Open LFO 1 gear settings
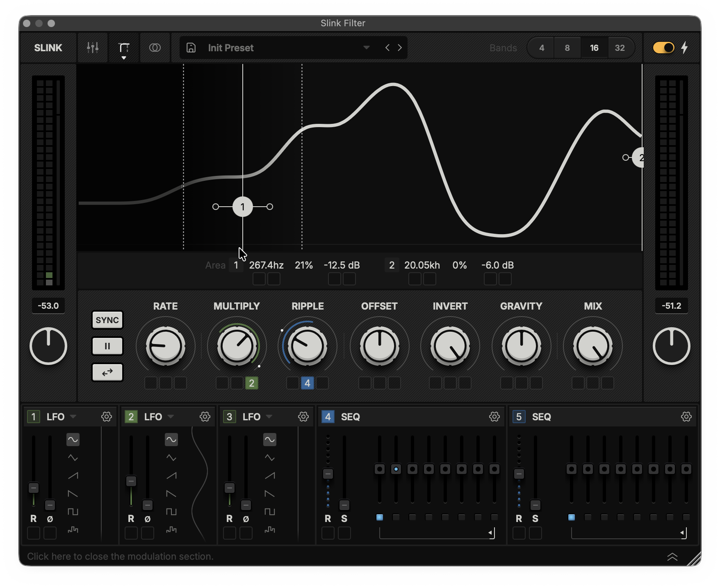 point(107,417)
